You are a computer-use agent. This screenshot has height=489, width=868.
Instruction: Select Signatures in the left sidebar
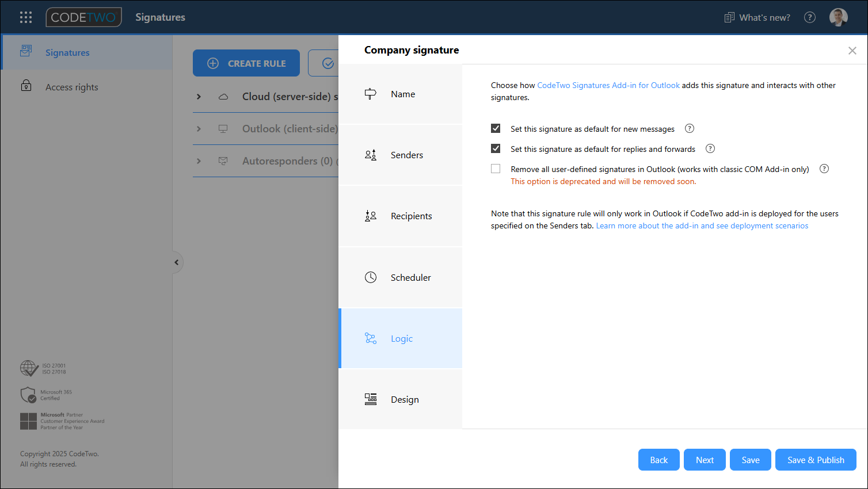point(86,52)
